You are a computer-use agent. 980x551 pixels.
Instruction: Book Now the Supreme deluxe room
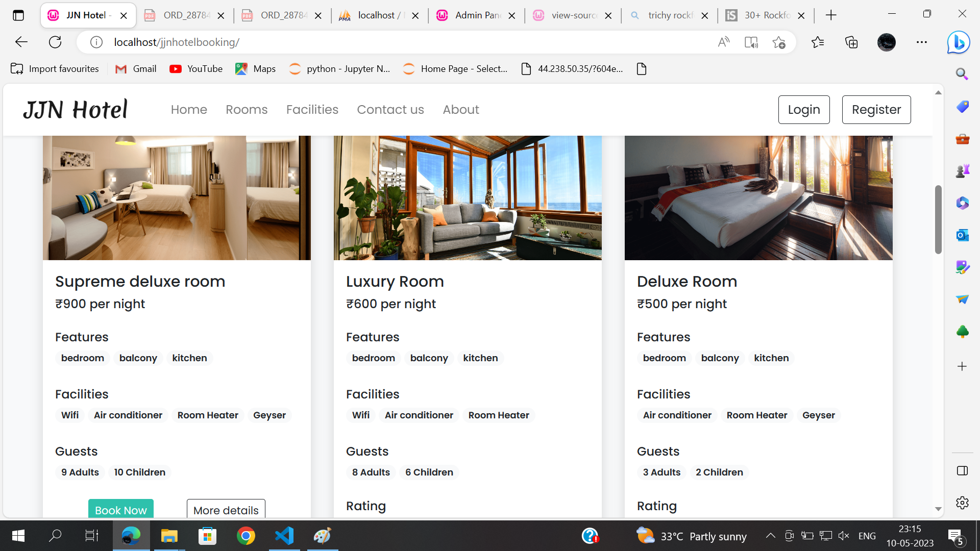click(x=120, y=510)
